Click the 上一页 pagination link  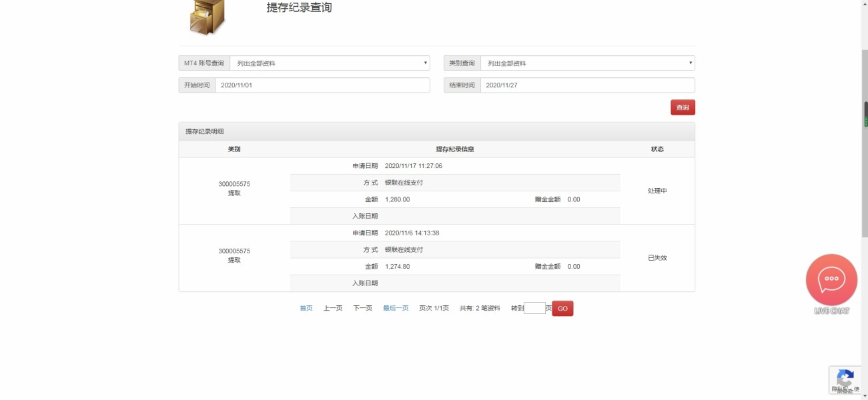[x=333, y=308]
